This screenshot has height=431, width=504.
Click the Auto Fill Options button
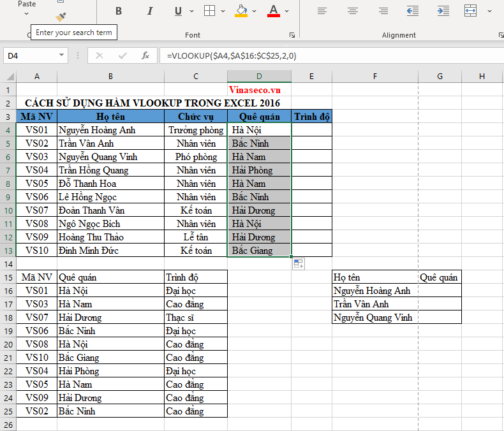pos(299,264)
